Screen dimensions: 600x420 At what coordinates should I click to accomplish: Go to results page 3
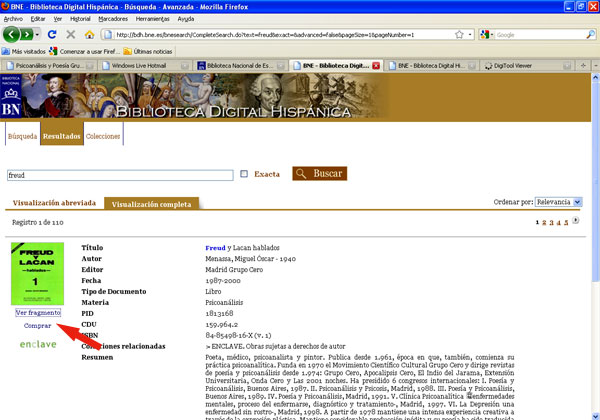click(x=551, y=223)
